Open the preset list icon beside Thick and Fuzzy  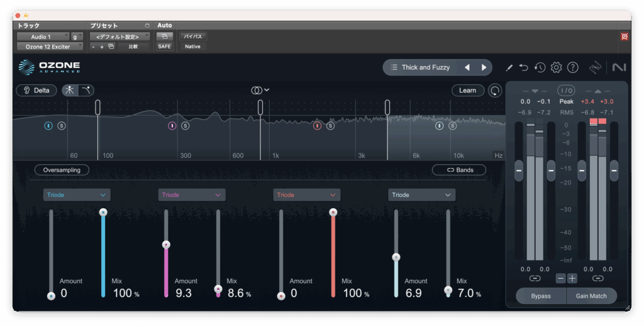(x=394, y=67)
